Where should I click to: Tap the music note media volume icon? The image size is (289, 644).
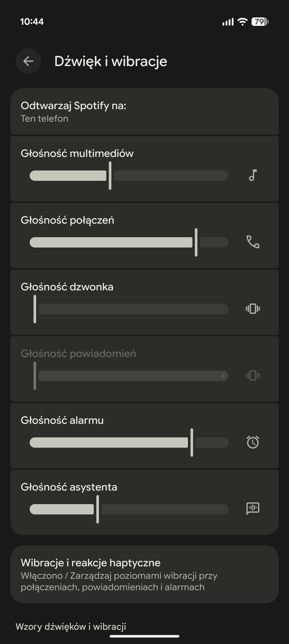(253, 175)
